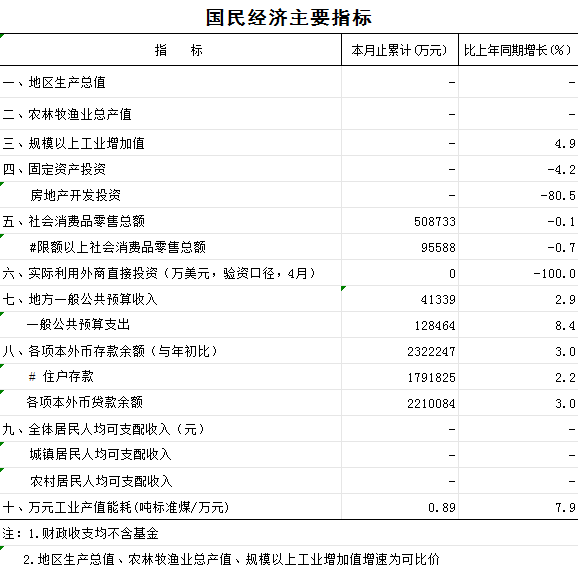Select the 508733 cumulative value cell
The width and height of the screenshot is (578, 570).
(x=400, y=221)
